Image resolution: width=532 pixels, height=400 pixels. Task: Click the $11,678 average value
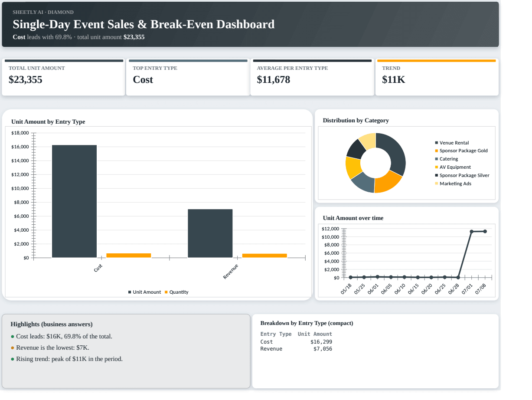click(274, 80)
